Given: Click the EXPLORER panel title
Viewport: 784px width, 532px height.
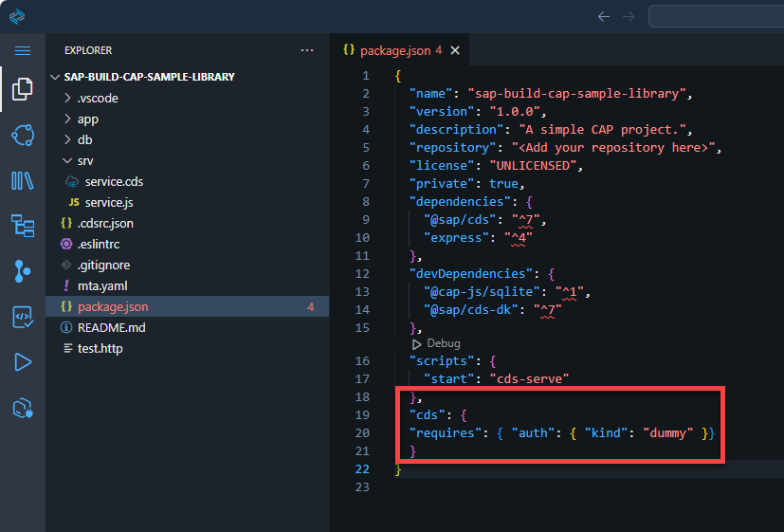Looking at the screenshot, I should [88, 50].
